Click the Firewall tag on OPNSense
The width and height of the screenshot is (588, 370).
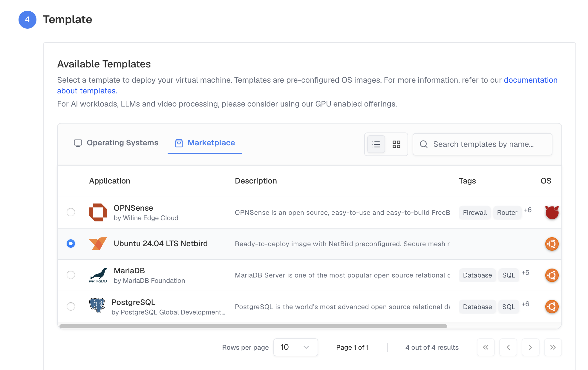coord(475,213)
